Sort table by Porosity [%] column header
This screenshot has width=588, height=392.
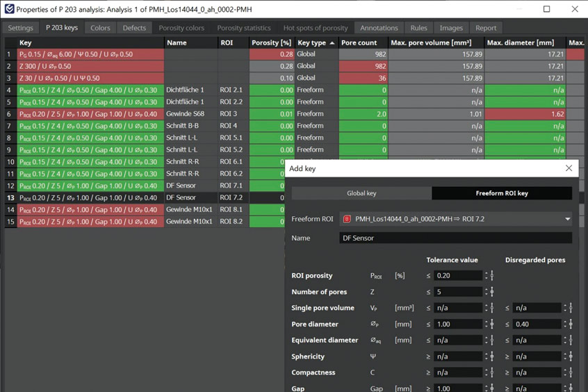click(271, 43)
